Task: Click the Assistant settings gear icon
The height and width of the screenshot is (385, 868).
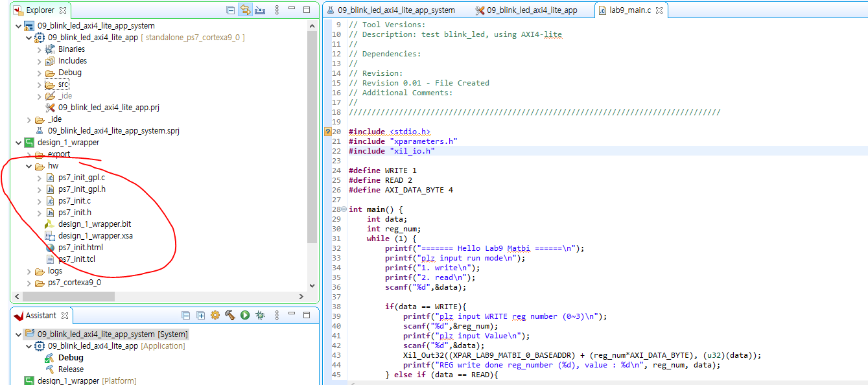Action: (x=215, y=316)
